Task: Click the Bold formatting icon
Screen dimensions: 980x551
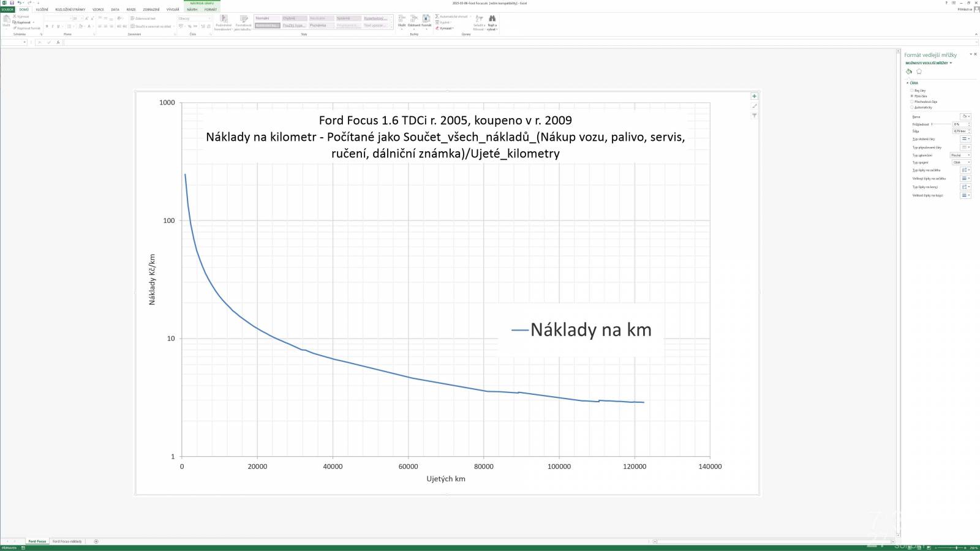Action: point(47,26)
